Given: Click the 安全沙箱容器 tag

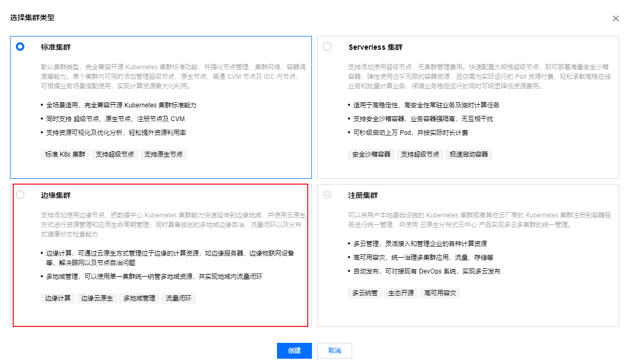Looking at the screenshot, I should [x=371, y=154].
